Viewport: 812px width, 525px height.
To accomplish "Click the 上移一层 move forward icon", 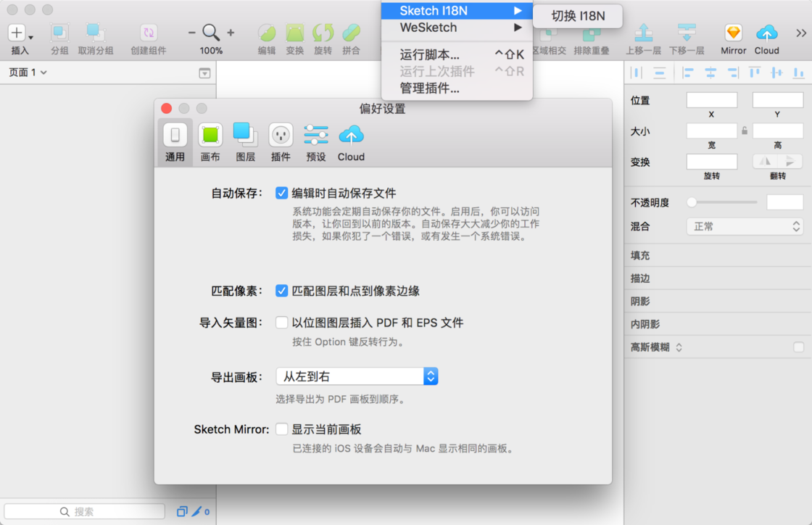I will tap(643, 33).
